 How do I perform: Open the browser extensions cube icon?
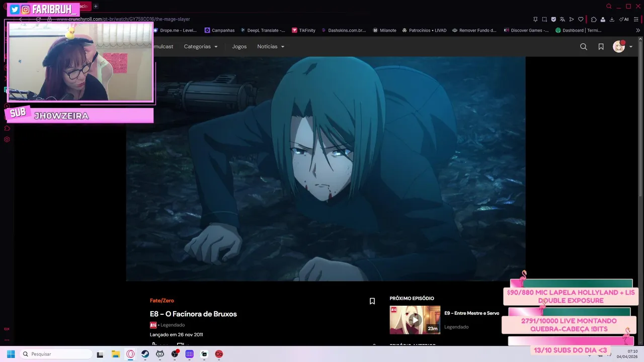tap(594, 19)
